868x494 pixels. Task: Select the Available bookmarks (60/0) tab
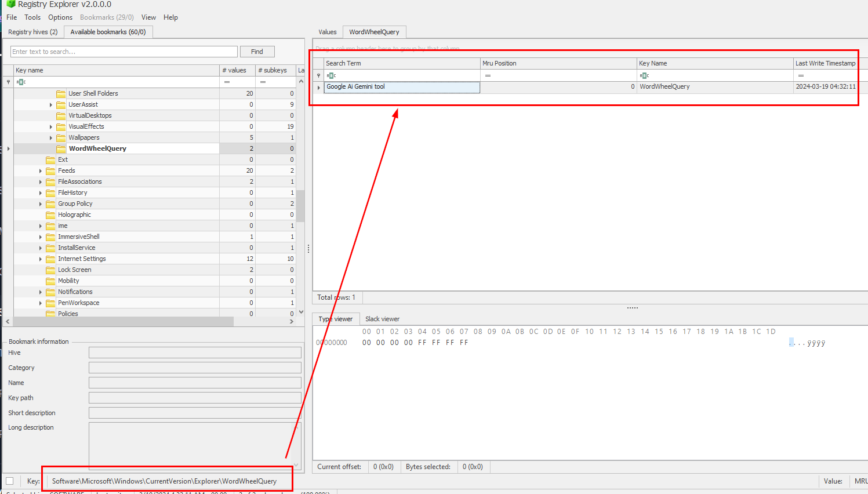click(x=108, y=32)
